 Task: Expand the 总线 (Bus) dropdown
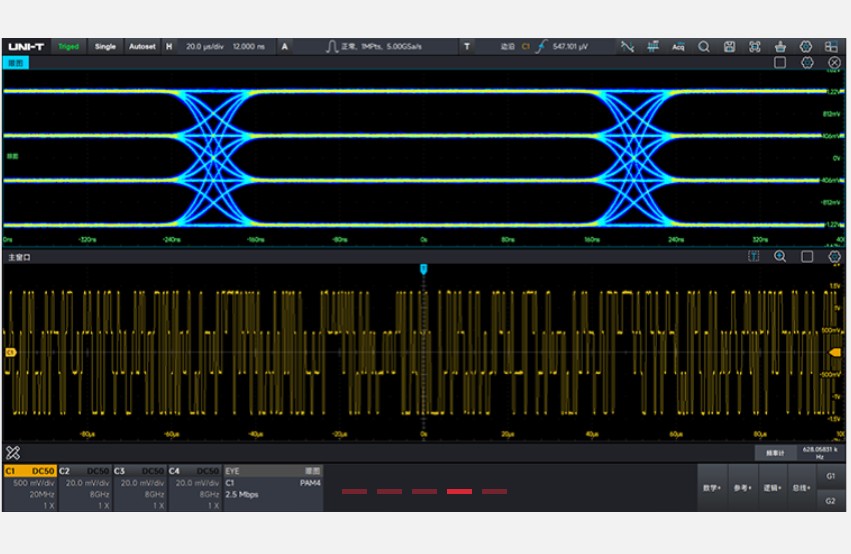(803, 488)
